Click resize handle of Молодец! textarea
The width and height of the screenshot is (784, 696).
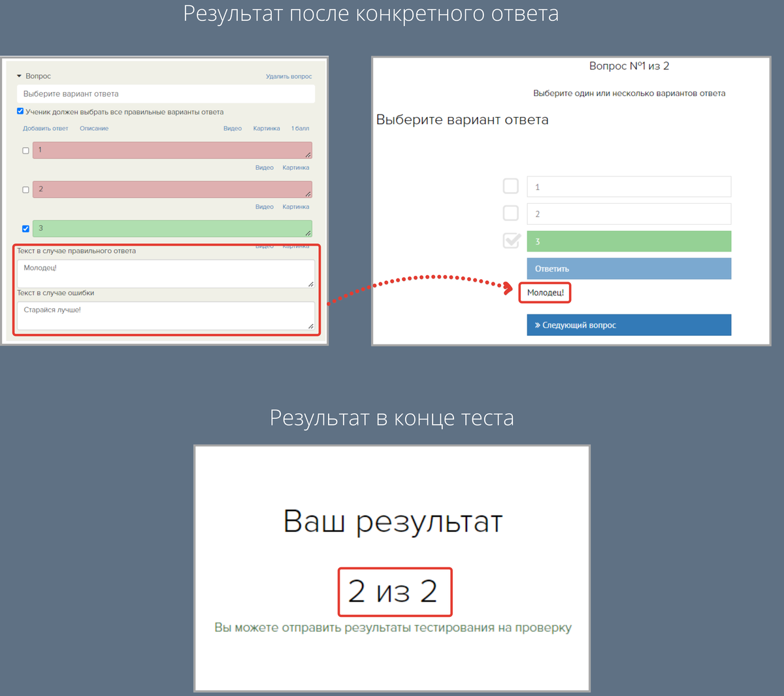[311, 284]
